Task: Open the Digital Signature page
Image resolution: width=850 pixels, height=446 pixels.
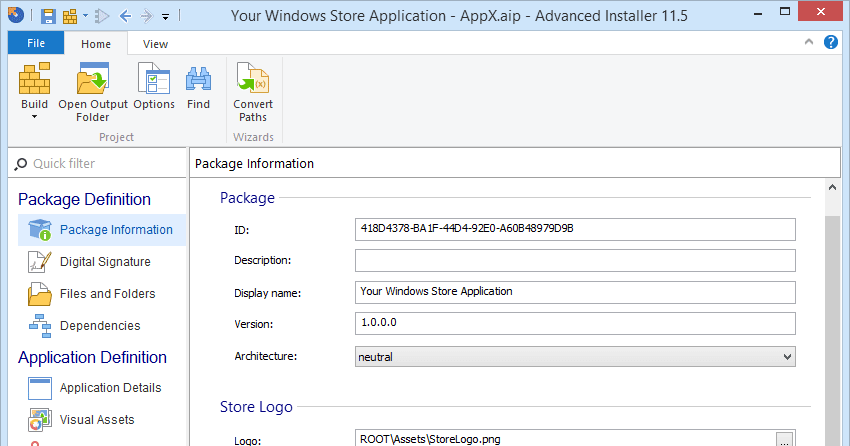Action: [x=102, y=262]
